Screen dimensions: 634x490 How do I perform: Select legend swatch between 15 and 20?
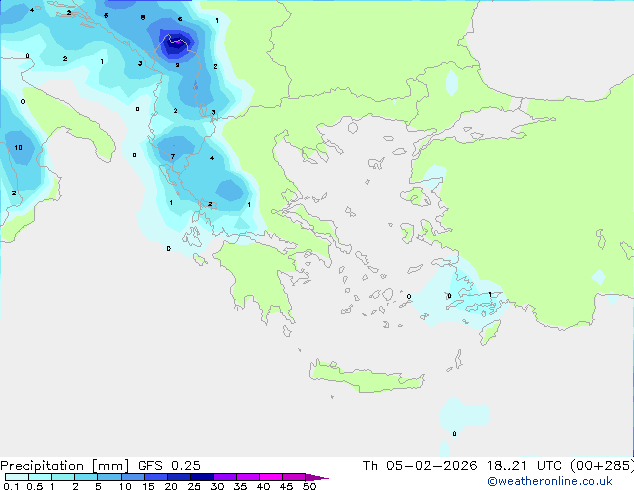(155, 477)
